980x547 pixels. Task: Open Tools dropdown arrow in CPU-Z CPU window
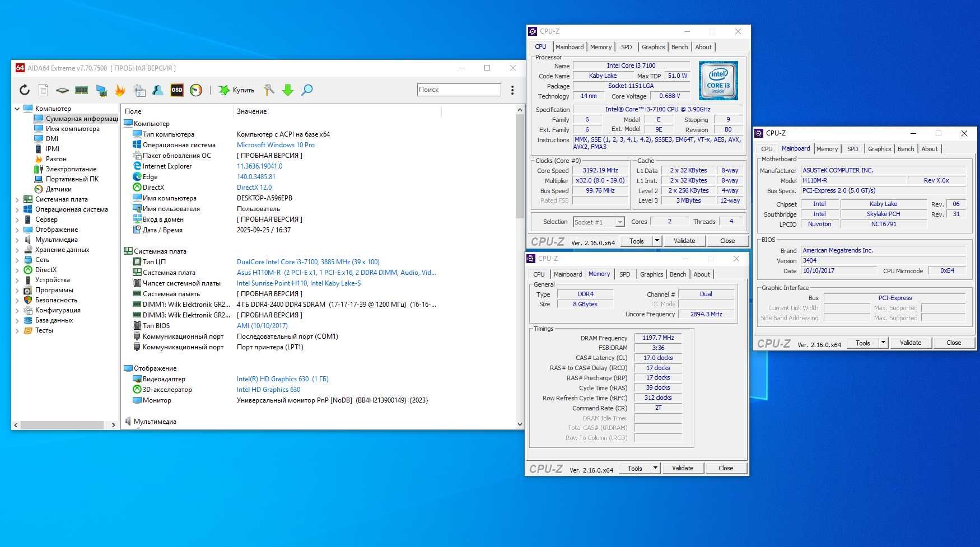coord(657,241)
